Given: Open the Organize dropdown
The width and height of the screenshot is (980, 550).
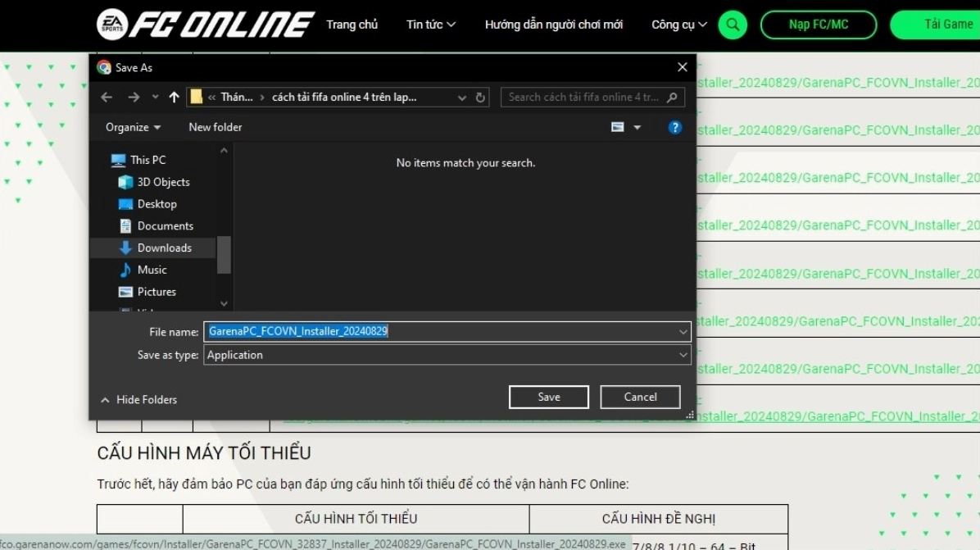Looking at the screenshot, I should [x=132, y=127].
